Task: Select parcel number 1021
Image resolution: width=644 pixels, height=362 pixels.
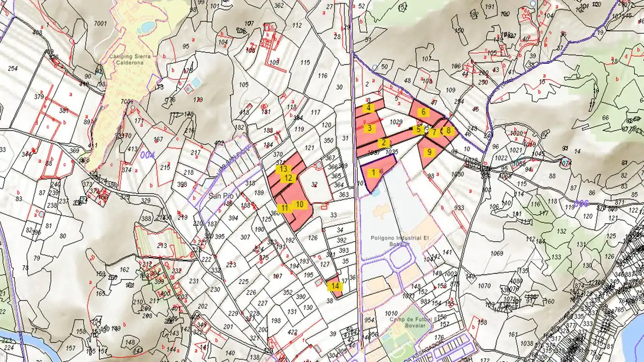Action: coord(516,150)
